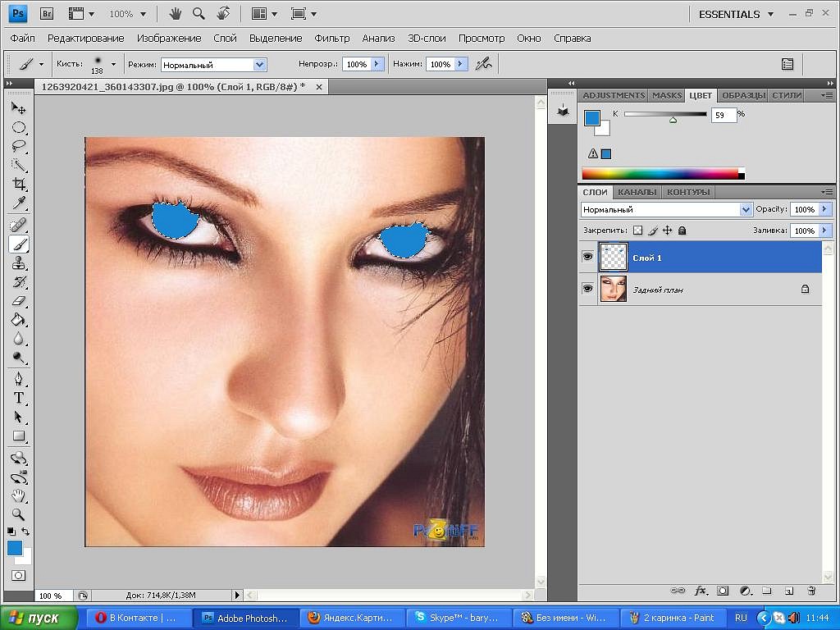Toggle airbrush mode in options bar
The width and height of the screenshot is (840, 630).
(x=484, y=64)
